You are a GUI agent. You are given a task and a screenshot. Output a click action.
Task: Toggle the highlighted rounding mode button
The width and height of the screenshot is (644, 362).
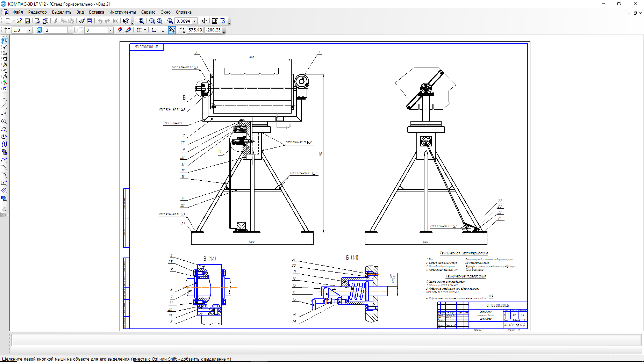pos(172,30)
